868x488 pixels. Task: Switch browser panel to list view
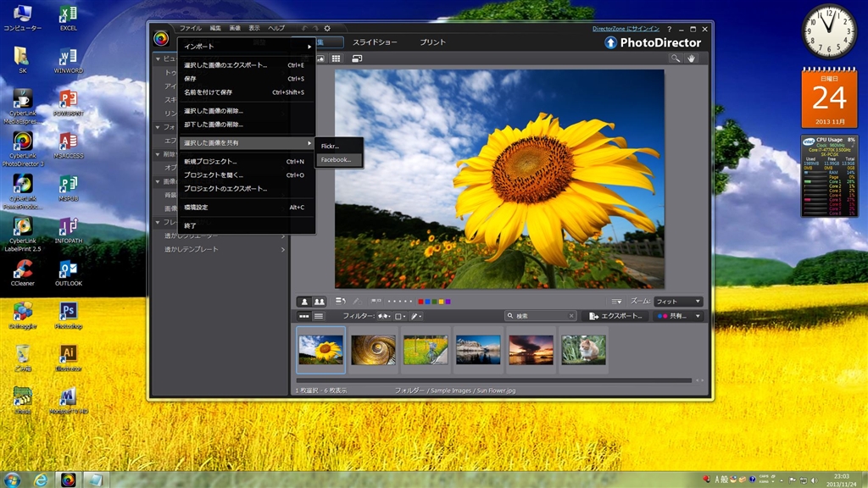[x=319, y=316]
